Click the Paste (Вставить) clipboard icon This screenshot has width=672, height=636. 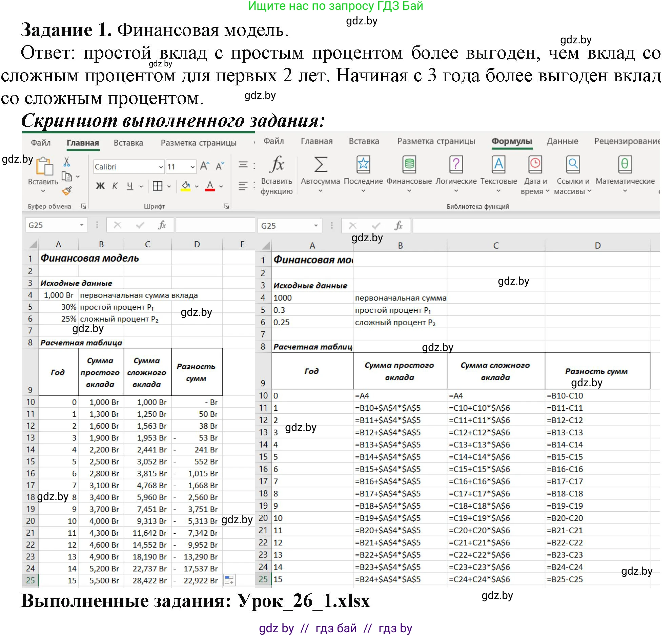pyautogui.click(x=44, y=166)
